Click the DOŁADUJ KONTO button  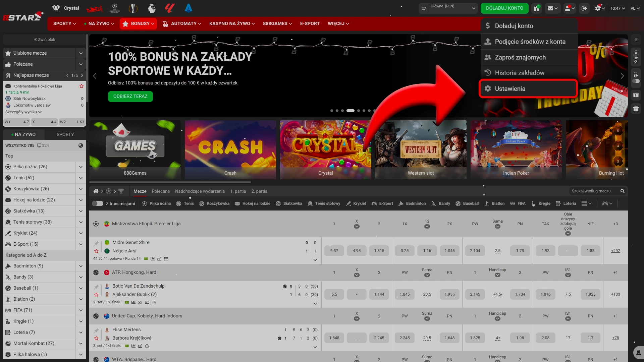click(504, 8)
